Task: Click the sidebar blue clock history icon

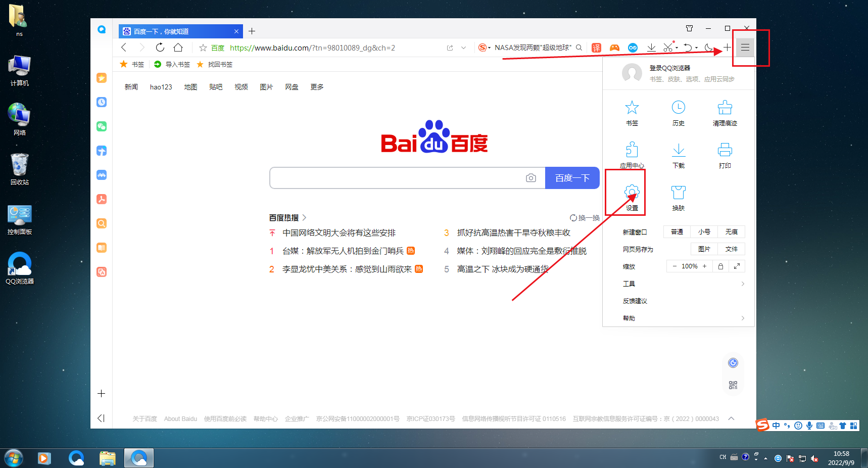Action: click(102, 102)
